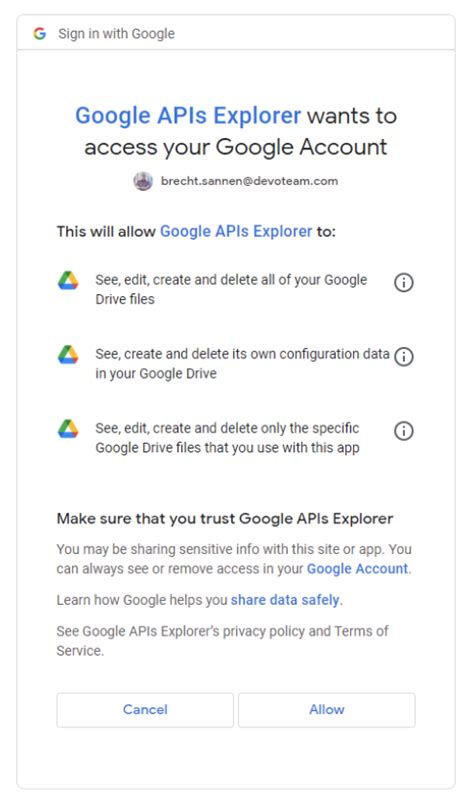
Task: Click 'only the specific Google Drive files' permission text
Action: (x=227, y=437)
